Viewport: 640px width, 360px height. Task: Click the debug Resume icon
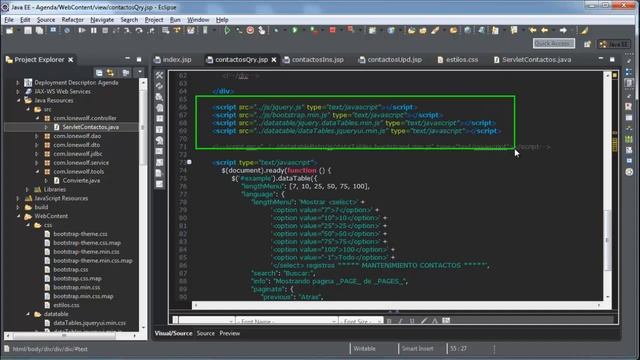tap(82, 31)
